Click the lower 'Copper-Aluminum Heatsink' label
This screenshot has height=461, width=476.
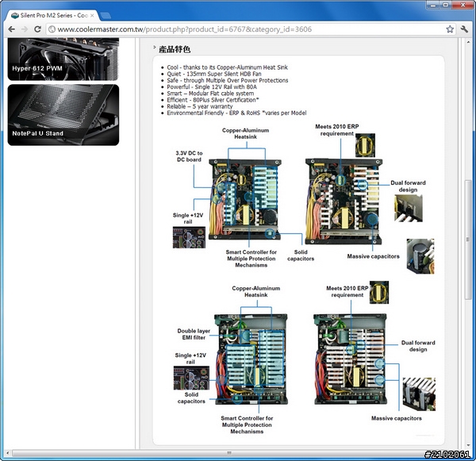pos(256,291)
